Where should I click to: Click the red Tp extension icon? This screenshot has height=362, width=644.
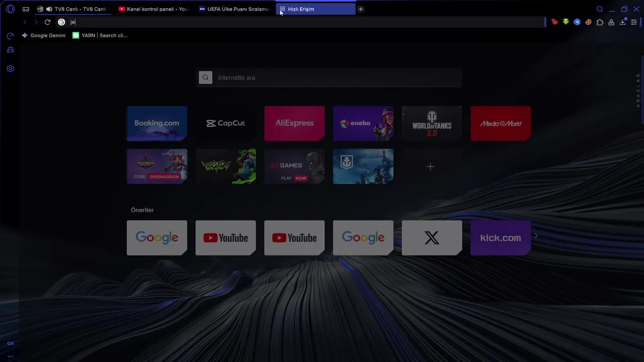[x=554, y=22]
